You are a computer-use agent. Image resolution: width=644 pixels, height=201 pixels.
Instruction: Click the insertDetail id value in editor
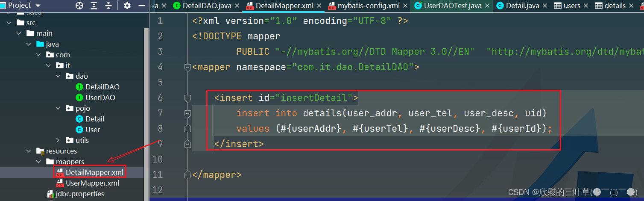tap(314, 98)
